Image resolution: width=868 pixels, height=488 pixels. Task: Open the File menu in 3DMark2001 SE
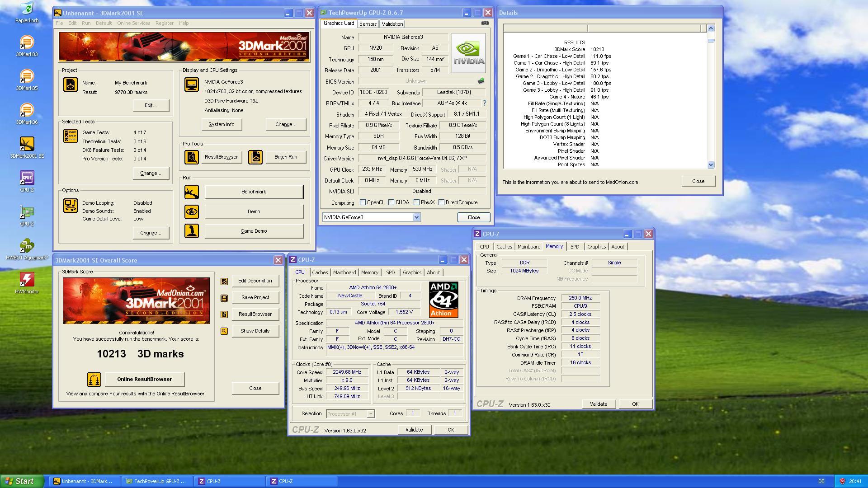59,23
